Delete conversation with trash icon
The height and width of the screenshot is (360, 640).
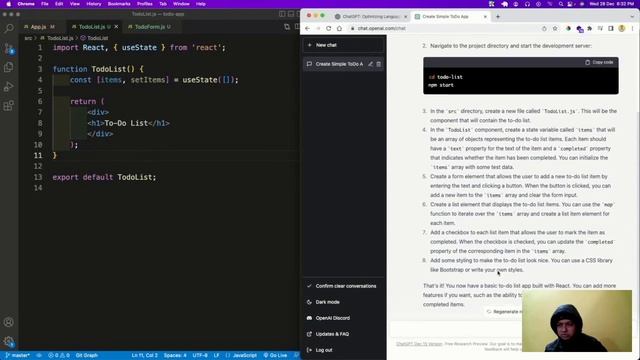pyautogui.click(x=378, y=64)
